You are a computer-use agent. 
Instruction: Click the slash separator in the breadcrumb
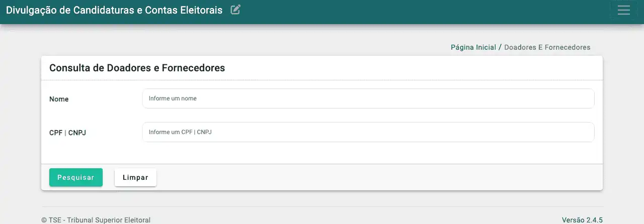point(500,47)
